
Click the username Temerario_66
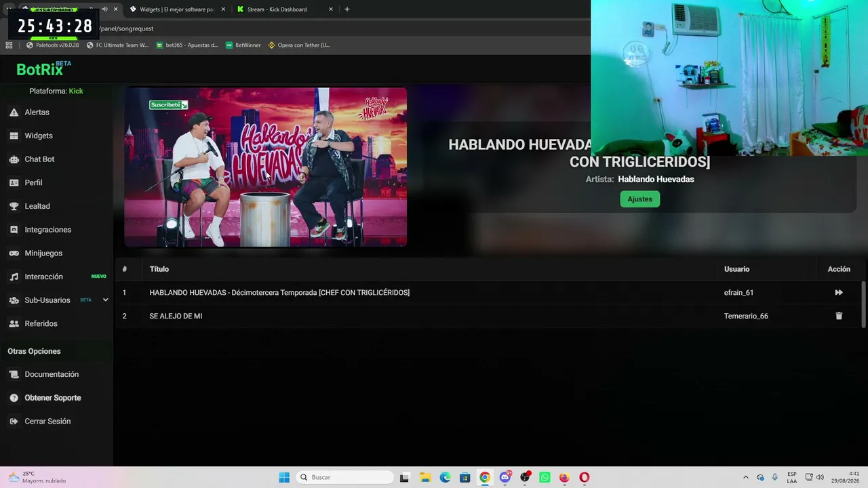[x=746, y=316]
